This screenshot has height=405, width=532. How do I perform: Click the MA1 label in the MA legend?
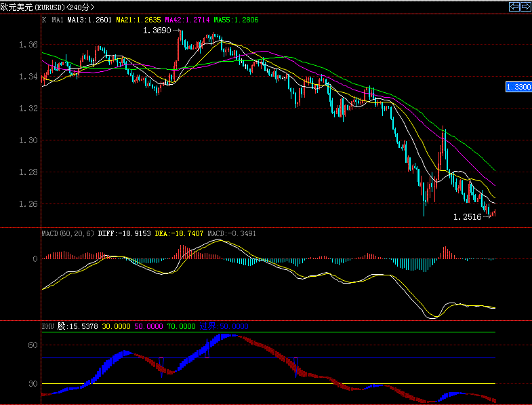coord(58,20)
